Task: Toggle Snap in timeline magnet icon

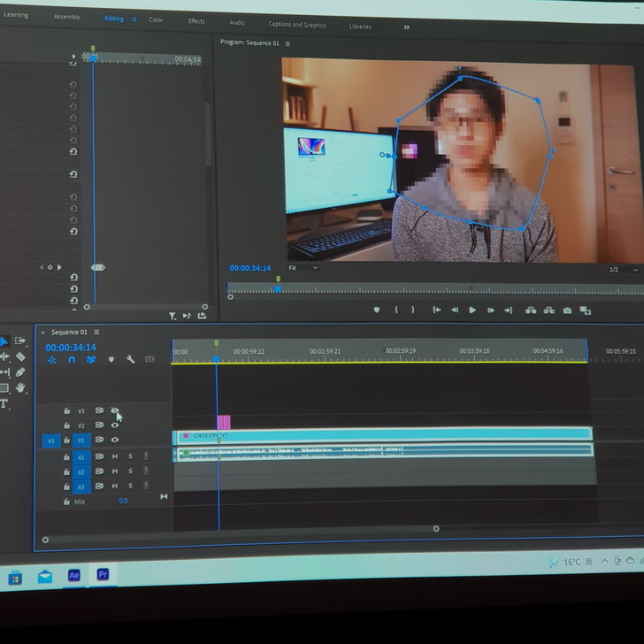Action: point(72,360)
